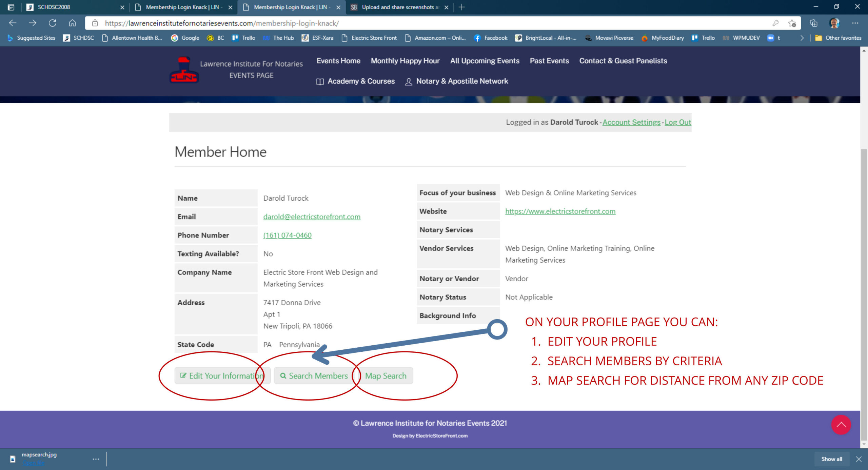Expand bookmarks overflow chevron

click(802, 38)
